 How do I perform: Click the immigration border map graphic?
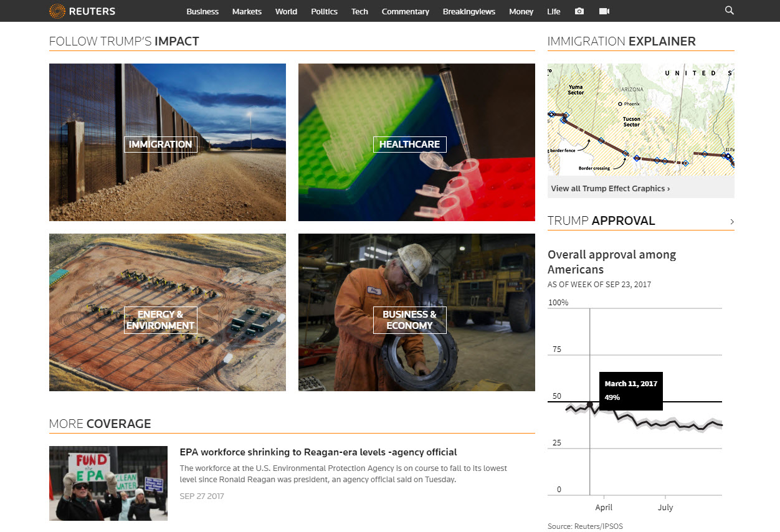pos(640,120)
